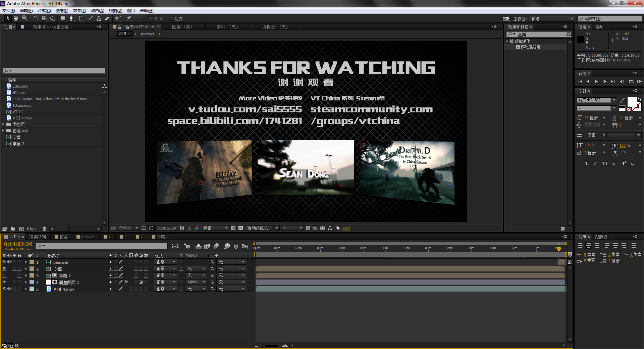Open the 完整 resolution dropdown
The height and width of the screenshot is (349, 644).
pos(215,228)
